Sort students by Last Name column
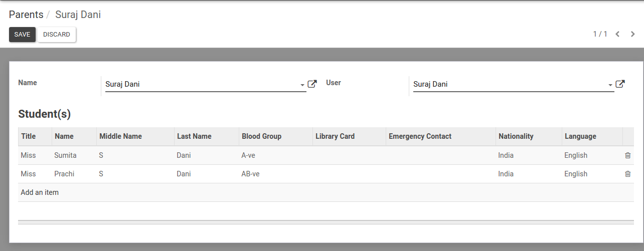 [194, 136]
